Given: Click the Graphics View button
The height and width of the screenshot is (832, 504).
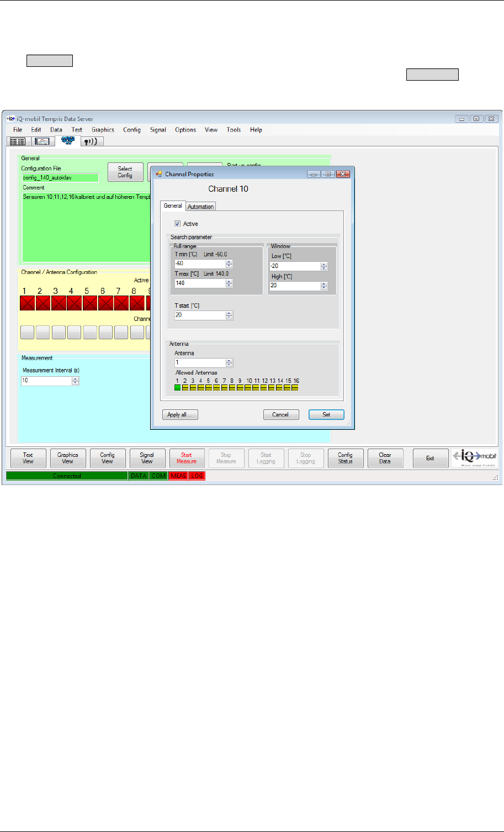Looking at the screenshot, I should click(68, 458).
